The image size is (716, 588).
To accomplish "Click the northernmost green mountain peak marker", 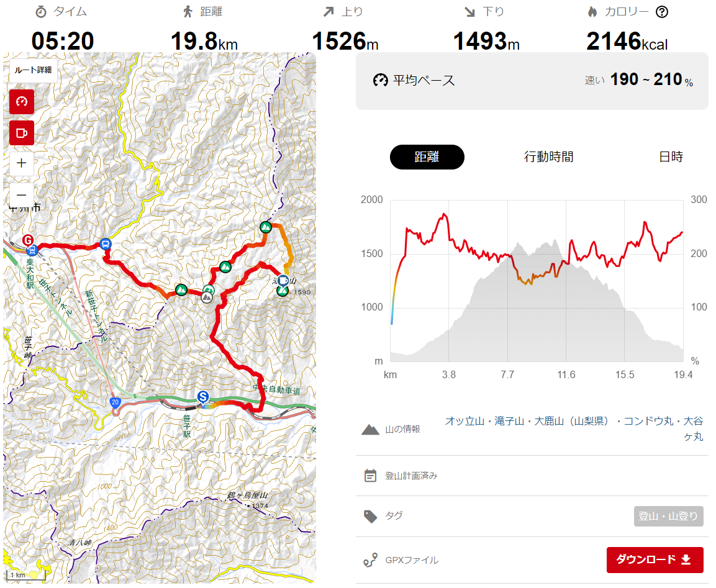I will coord(266,227).
